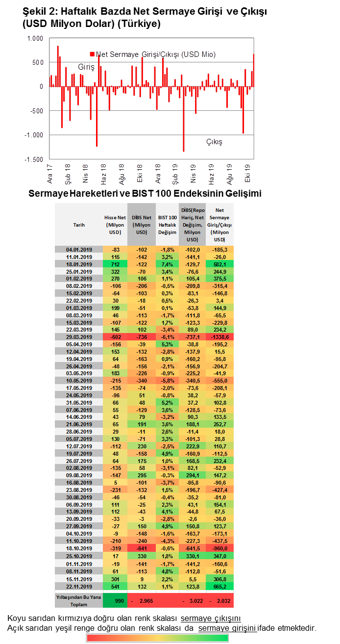Click the -1.000 y-axis label
Image resolution: width=340 pixels, height=644 pixels.
[x=34, y=135]
